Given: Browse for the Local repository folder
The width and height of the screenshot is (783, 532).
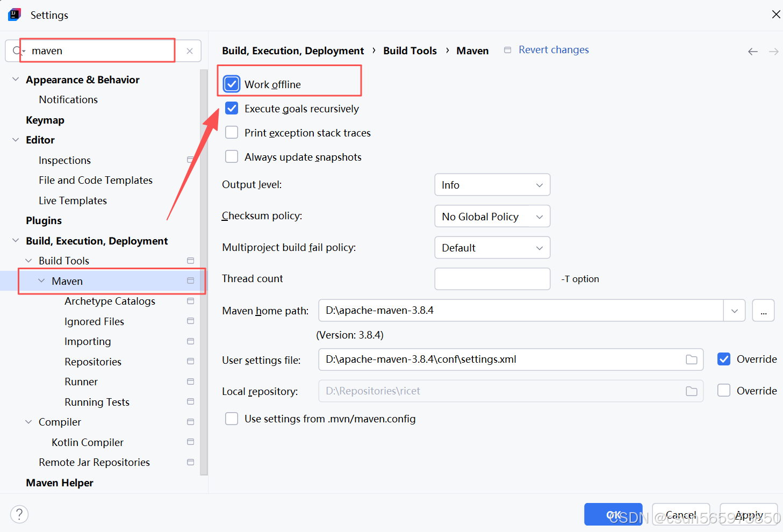Looking at the screenshot, I should [692, 391].
